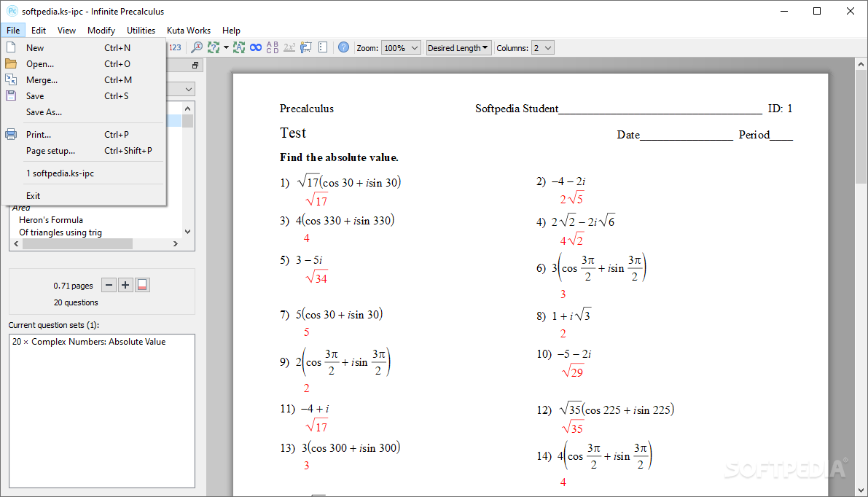Viewport: 868px width, 497px height.
Task: Open the Kuta Works menu
Action: pos(188,31)
